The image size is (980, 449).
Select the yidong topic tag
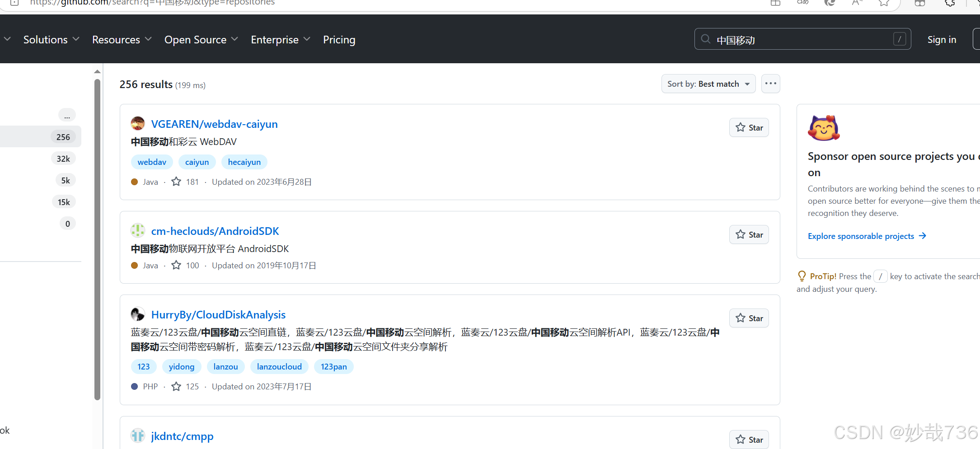point(182,366)
